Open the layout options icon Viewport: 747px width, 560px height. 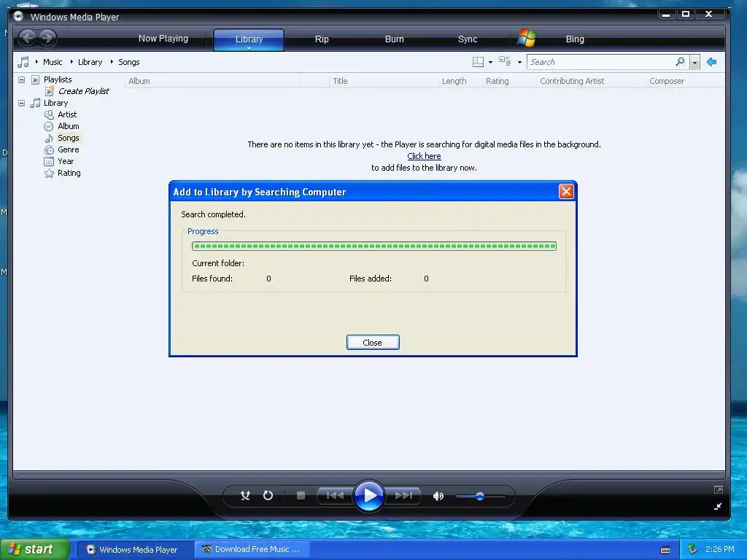pyautogui.click(x=478, y=62)
